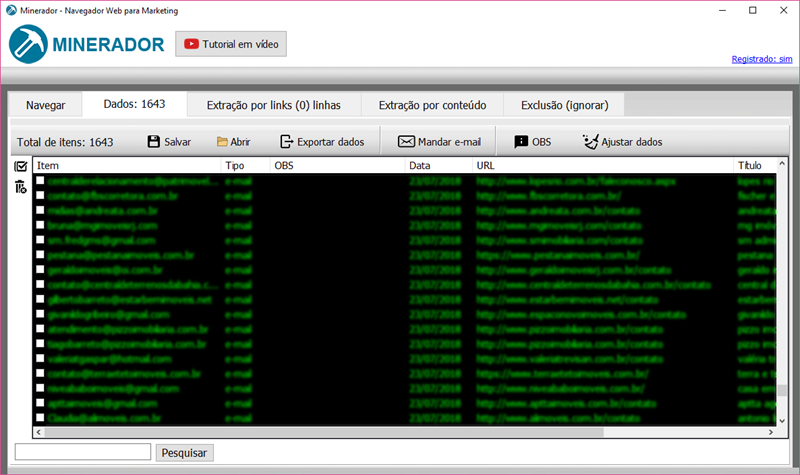Click Exportar dados in the toolbar
Viewport: 800px width, 475px height.
[x=322, y=142]
